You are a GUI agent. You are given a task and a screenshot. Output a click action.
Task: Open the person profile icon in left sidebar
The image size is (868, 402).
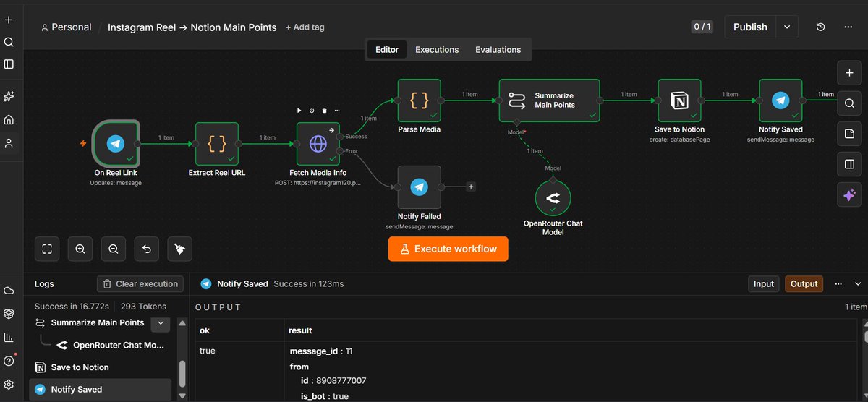(x=9, y=144)
